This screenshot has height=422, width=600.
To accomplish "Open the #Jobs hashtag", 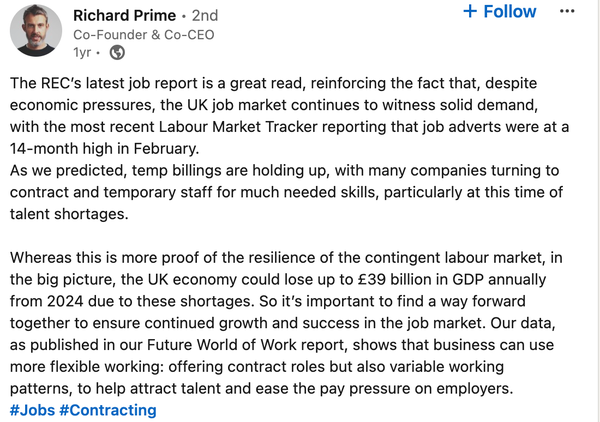I will pos(33,410).
